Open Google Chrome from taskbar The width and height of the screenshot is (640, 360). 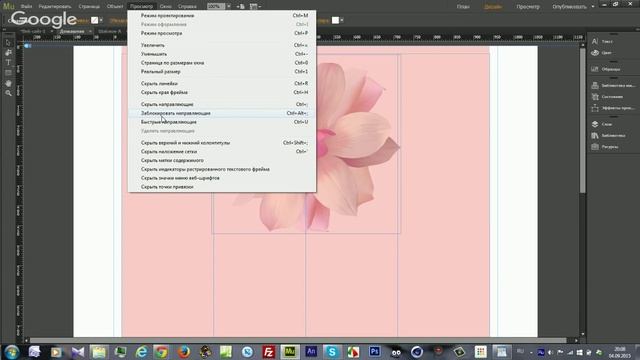[x=162, y=352]
